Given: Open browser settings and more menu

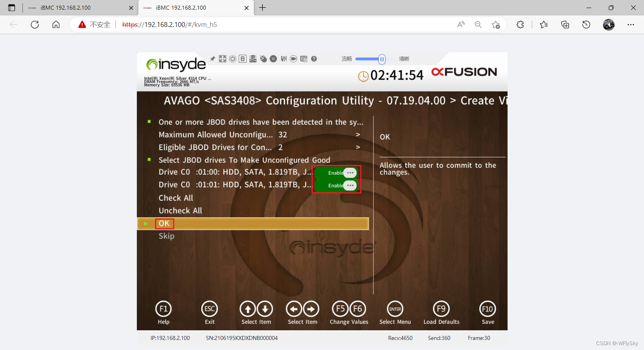Looking at the screenshot, I should tap(631, 25).
